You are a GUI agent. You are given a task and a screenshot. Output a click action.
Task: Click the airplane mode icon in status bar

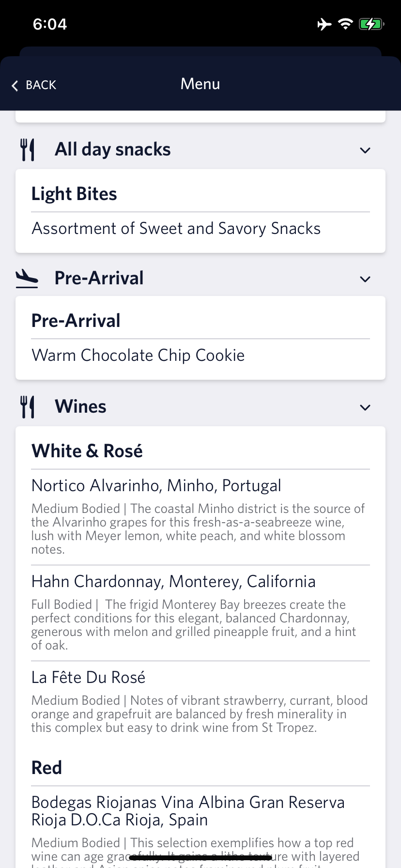pyautogui.click(x=324, y=24)
